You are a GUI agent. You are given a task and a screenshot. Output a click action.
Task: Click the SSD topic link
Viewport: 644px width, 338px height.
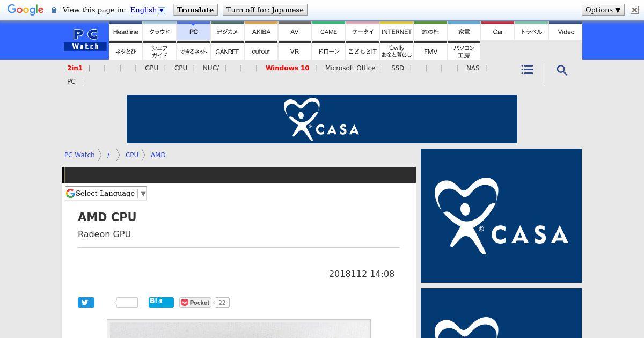398,68
